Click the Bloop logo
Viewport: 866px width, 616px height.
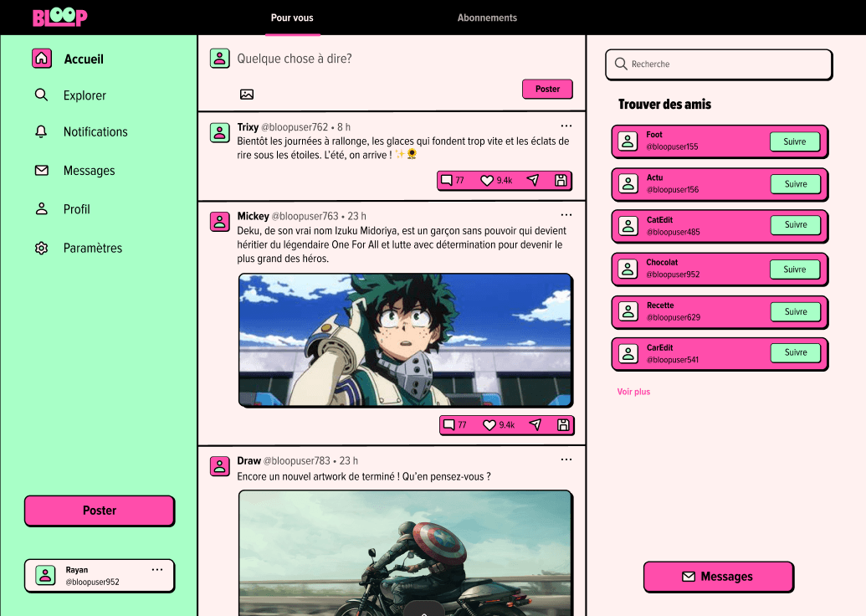point(59,18)
